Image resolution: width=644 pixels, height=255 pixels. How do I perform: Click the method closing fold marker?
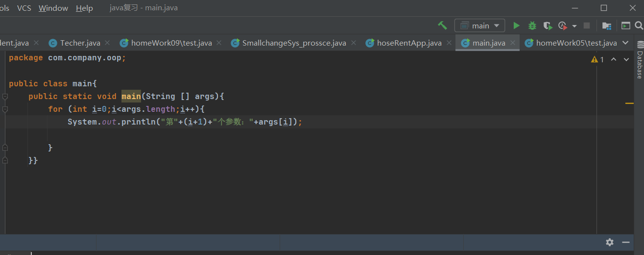[5, 160]
